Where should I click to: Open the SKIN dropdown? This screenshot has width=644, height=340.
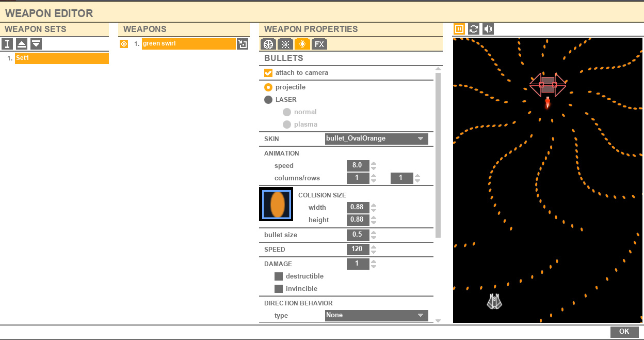377,138
